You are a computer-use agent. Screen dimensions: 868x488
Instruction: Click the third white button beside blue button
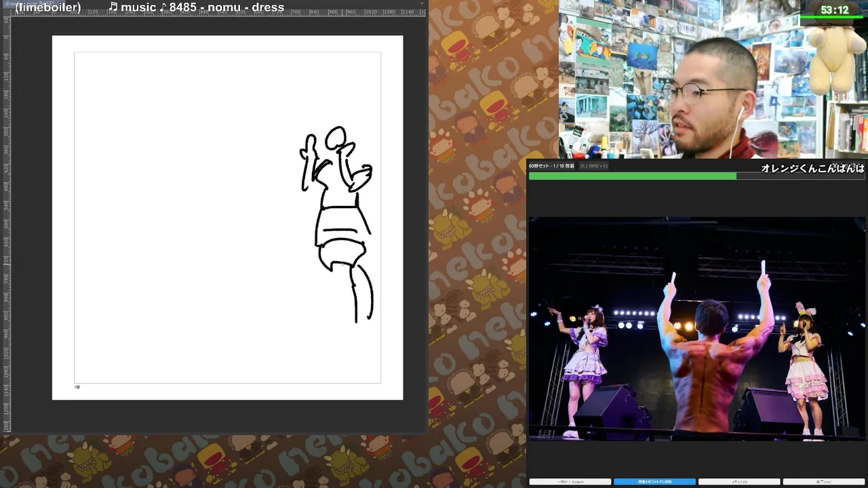[x=739, y=482]
